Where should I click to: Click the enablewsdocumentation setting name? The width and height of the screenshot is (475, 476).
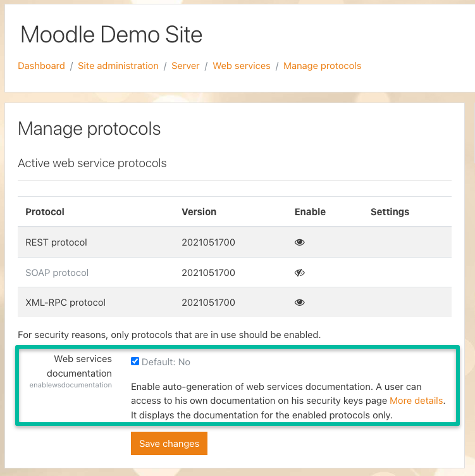[x=70, y=385]
